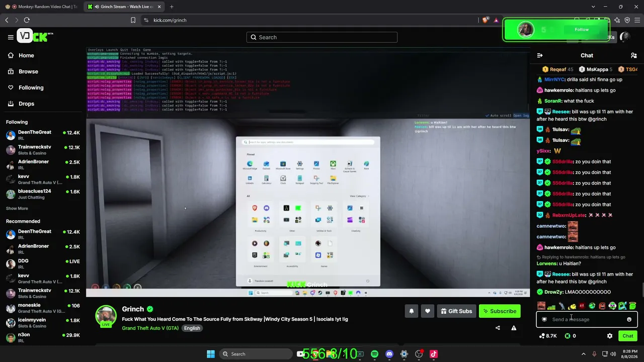Open Brave Rewards triangle icon

tap(496, 20)
